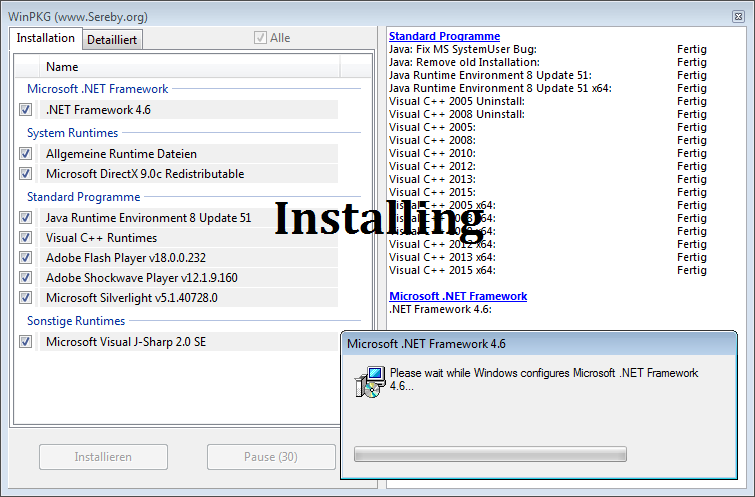Toggle Microsoft DirectX 9.0c Redistributable checkbox
This screenshot has height=497, width=755.
coord(26,174)
